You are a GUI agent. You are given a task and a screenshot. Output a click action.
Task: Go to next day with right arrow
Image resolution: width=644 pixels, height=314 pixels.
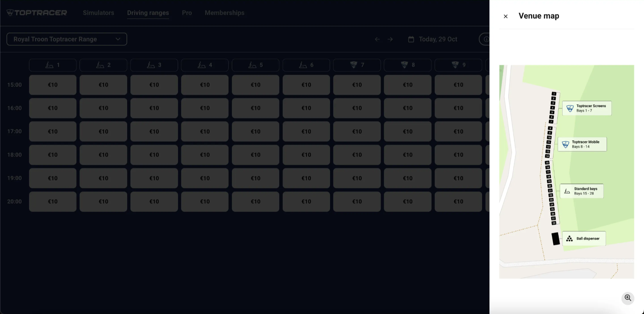click(x=390, y=39)
